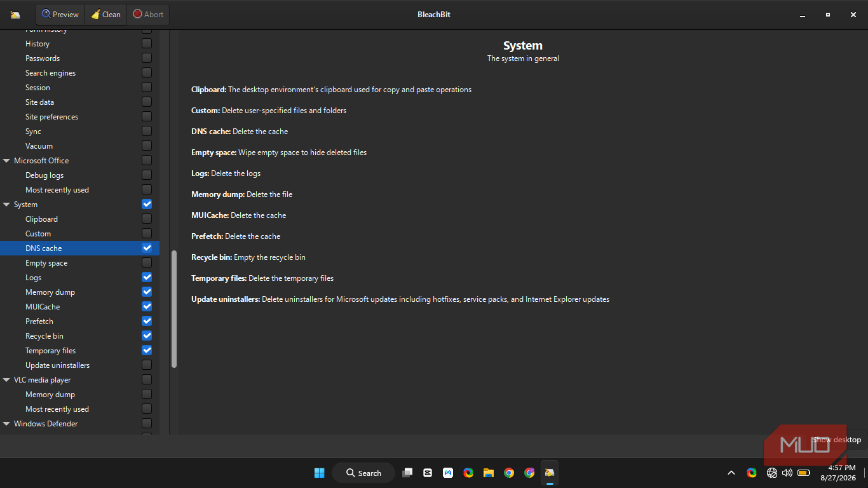Collapse the Windows Defender group

click(6, 424)
